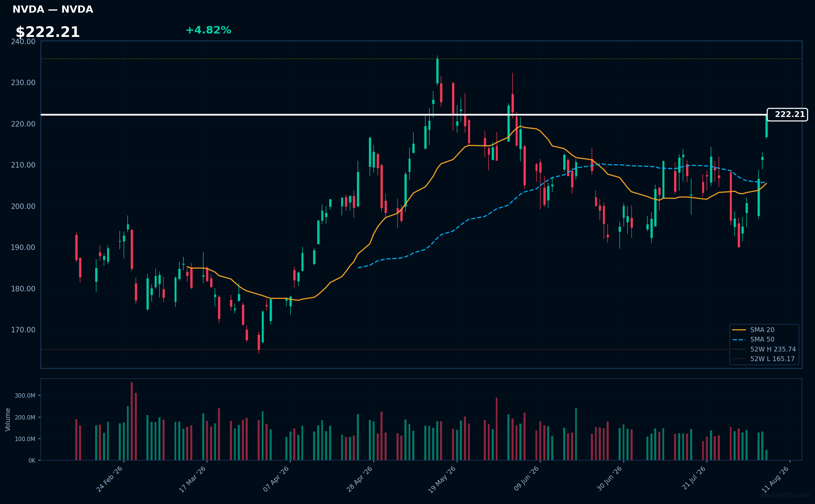Select SMA 50 legend entry
This screenshot has width=815, height=504.
762,339
